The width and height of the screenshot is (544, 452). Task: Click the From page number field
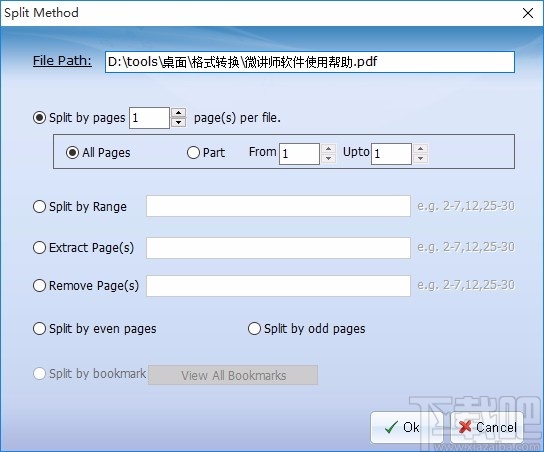click(x=299, y=154)
